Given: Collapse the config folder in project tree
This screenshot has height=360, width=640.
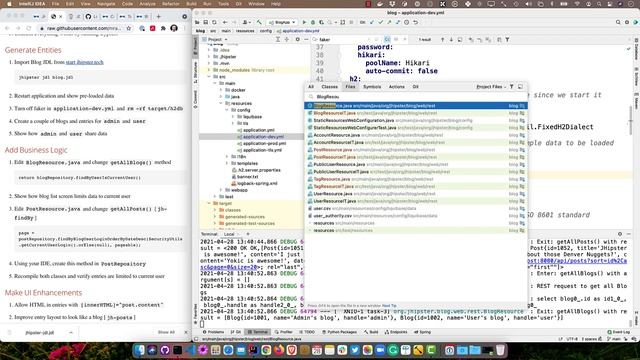Looking at the screenshot, I should click(x=227, y=110).
